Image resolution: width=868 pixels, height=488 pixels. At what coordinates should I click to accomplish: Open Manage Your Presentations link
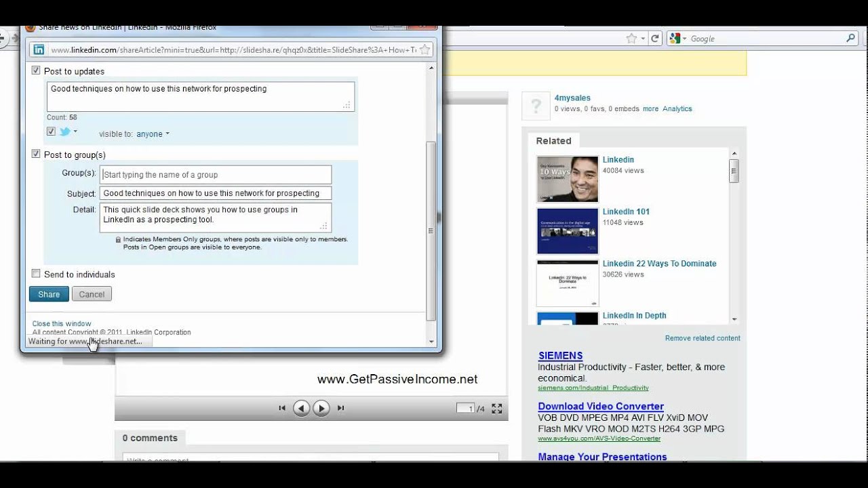(x=602, y=457)
